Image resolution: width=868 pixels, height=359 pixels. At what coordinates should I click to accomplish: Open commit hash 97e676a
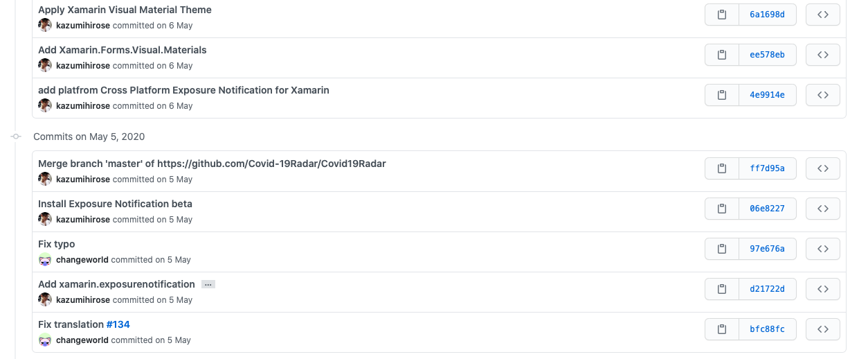click(768, 249)
